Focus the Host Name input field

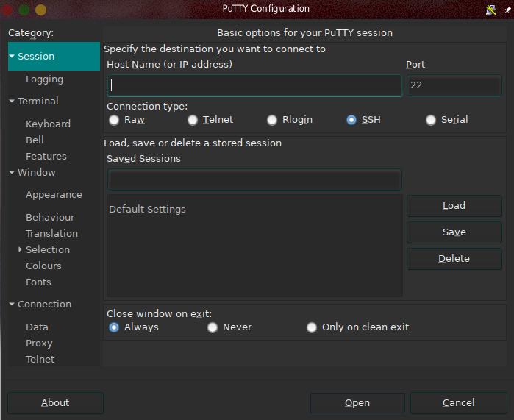(254, 86)
